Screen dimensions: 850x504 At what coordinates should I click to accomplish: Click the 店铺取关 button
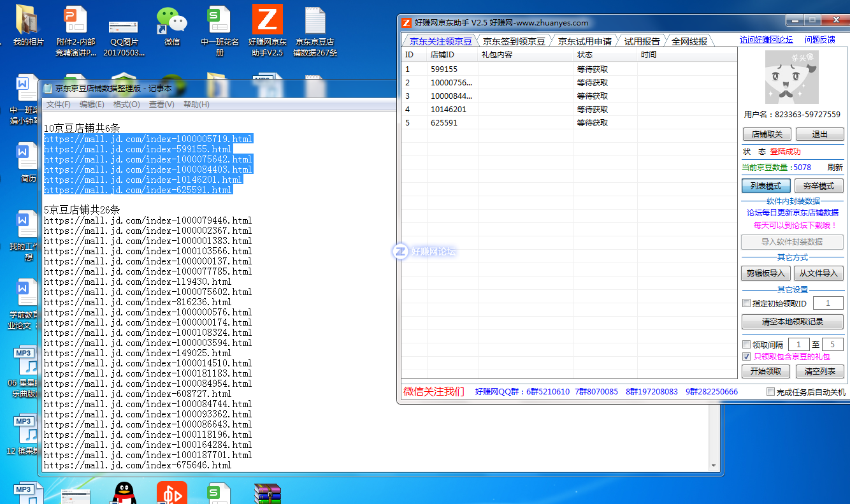(x=767, y=134)
